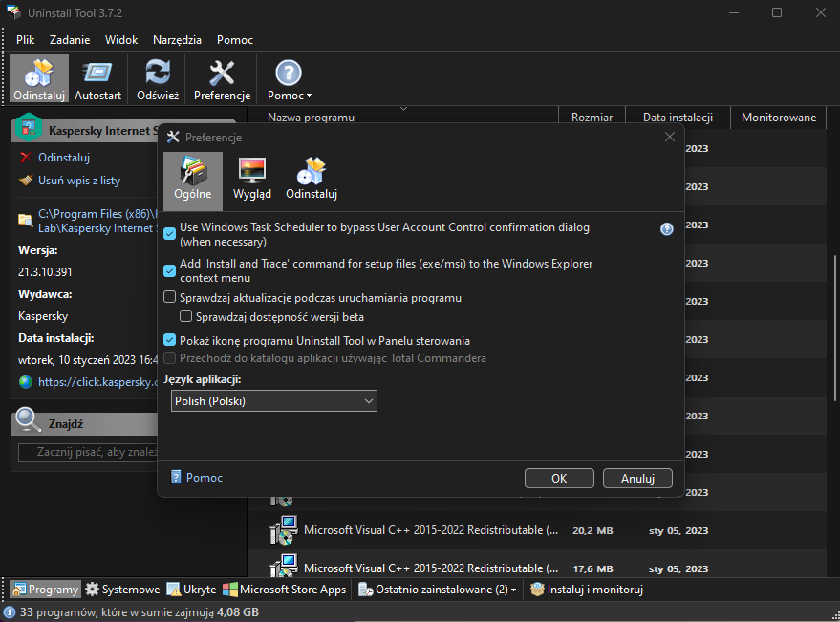
Task: Confirm preferences with OK button
Action: (x=559, y=478)
